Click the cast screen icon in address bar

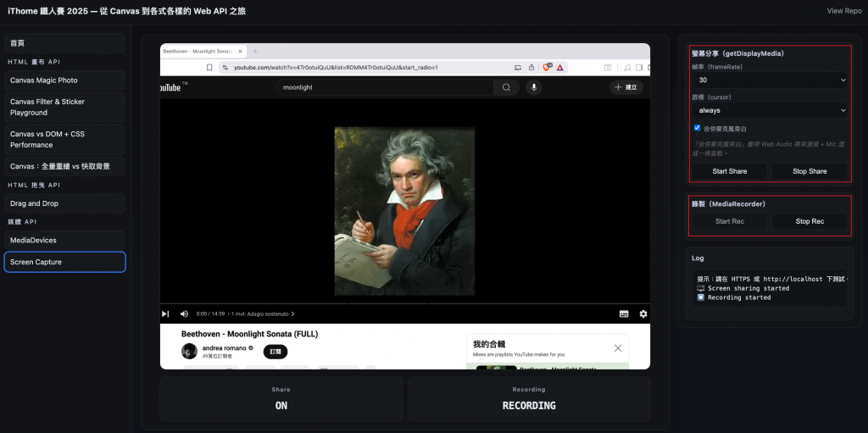[518, 68]
